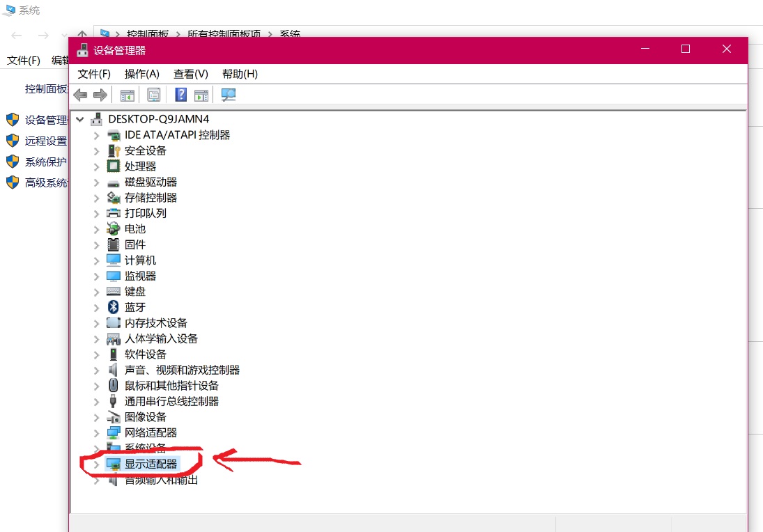Open the 操作(A) menu
This screenshot has width=763, height=532.
[x=141, y=74]
